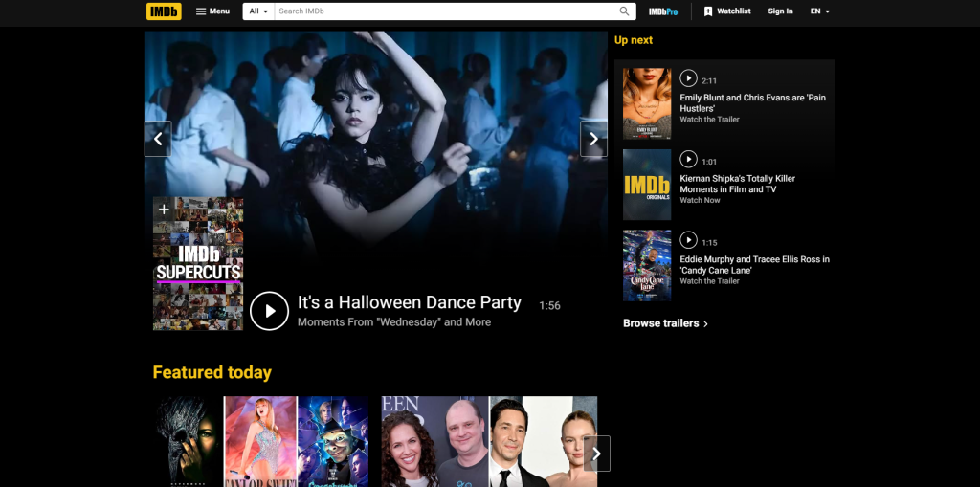
Task: Add IMDb Supercuts poster to watchlist
Action: [164, 209]
